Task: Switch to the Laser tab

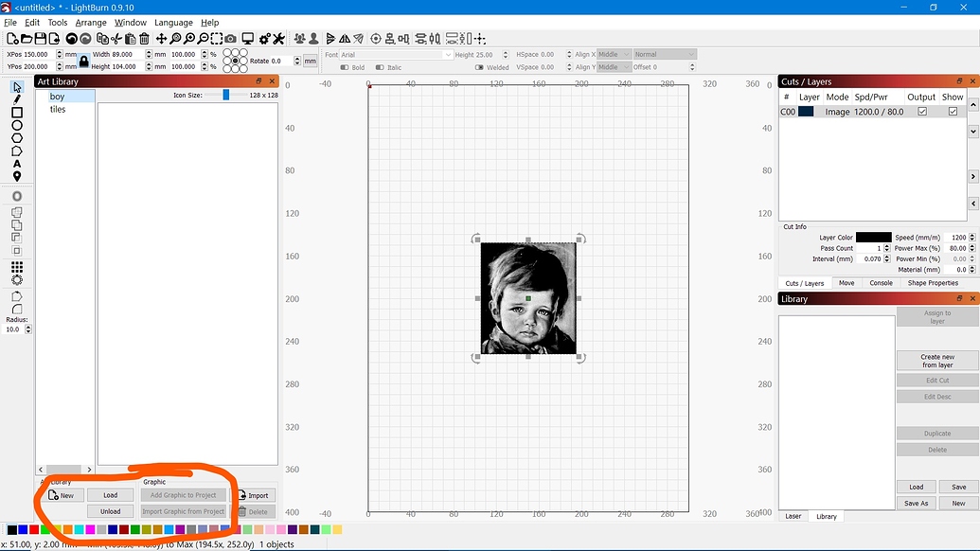Action: pos(793,516)
